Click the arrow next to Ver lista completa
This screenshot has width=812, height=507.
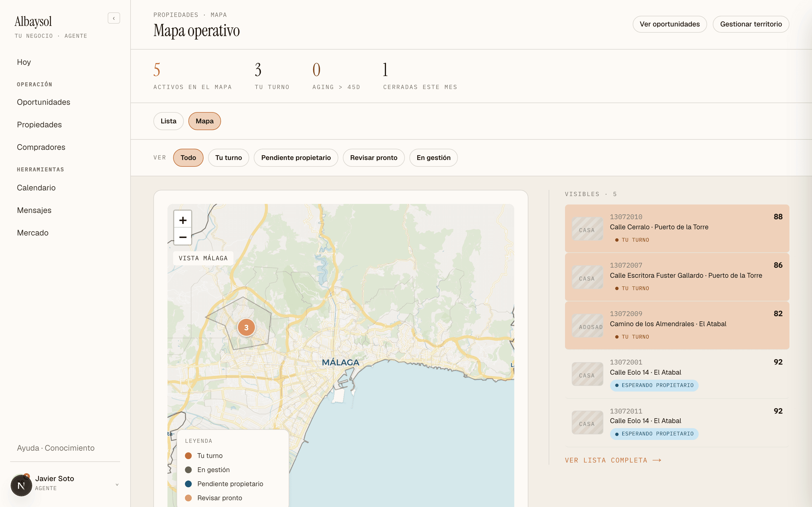(x=657, y=461)
